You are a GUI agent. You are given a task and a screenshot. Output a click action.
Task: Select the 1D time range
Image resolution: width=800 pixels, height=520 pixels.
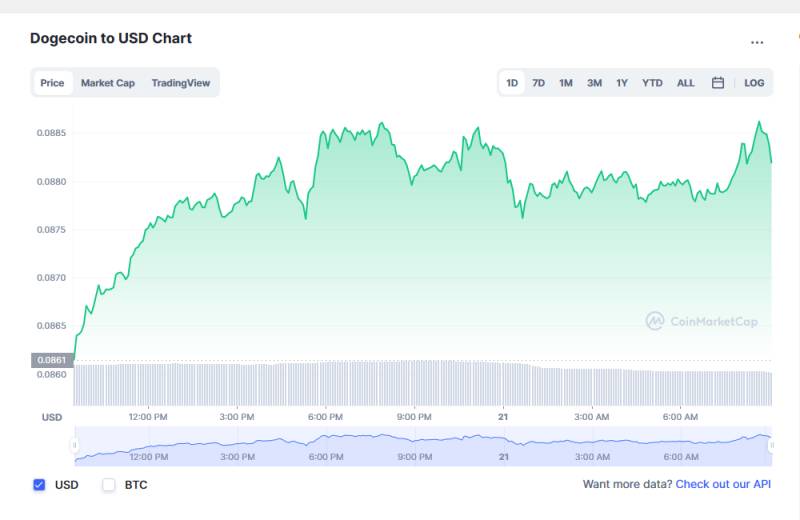point(512,83)
